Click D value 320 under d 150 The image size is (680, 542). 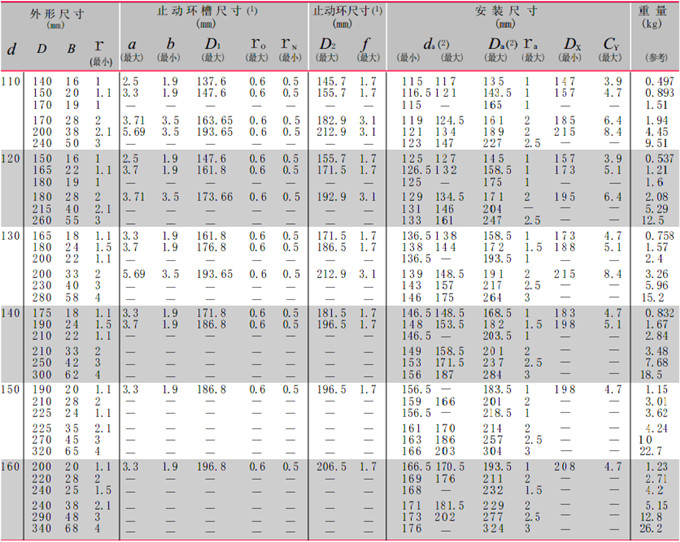42,451
